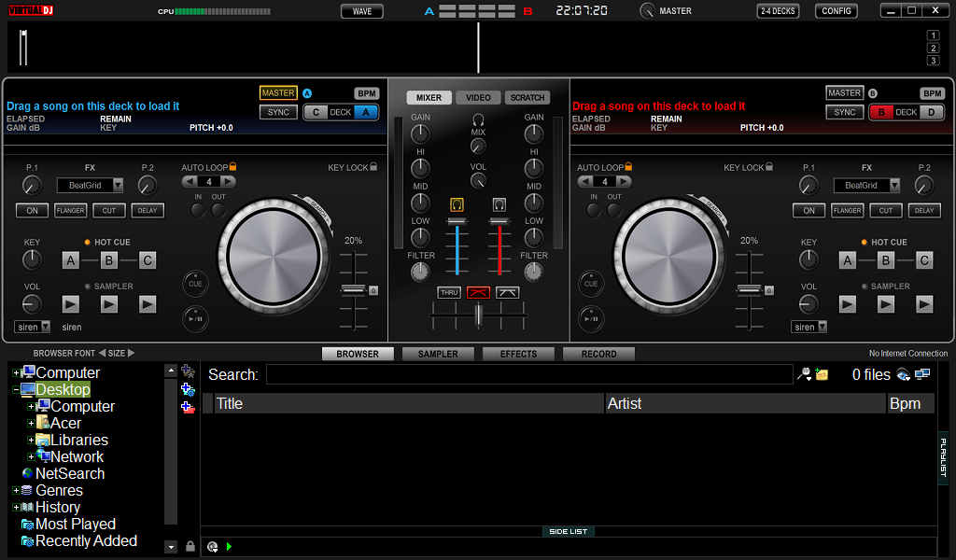Toggle left deck CUT effect

pos(109,210)
